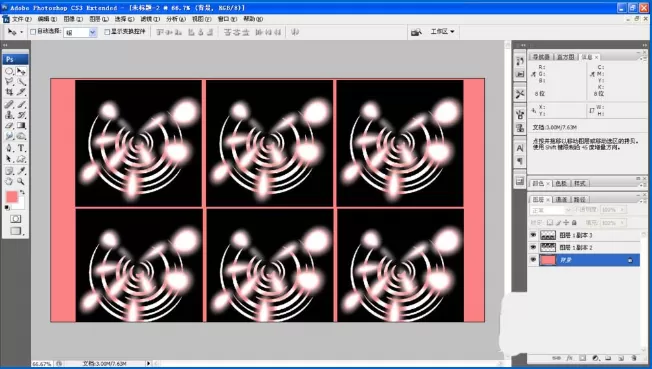Open Paragraph panel icon in dock
Image resolution: width=652 pixels, height=369 pixels.
coord(520,161)
